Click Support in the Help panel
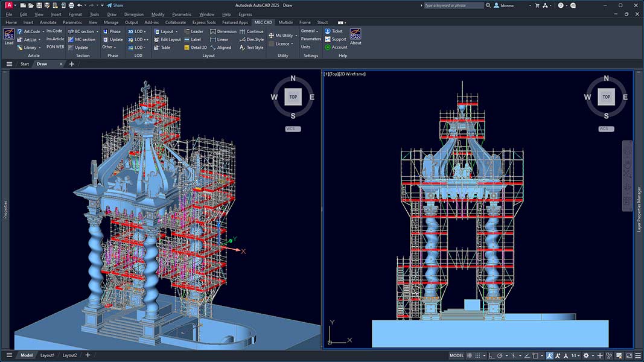The height and width of the screenshot is (362, 644). point(337,39)
